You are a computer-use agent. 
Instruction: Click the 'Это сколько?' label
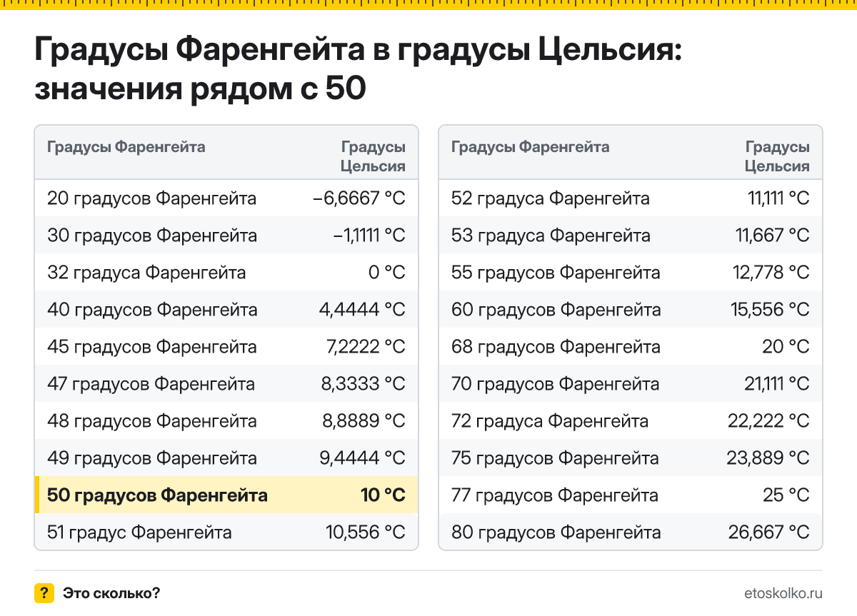[x=111, y=593]
